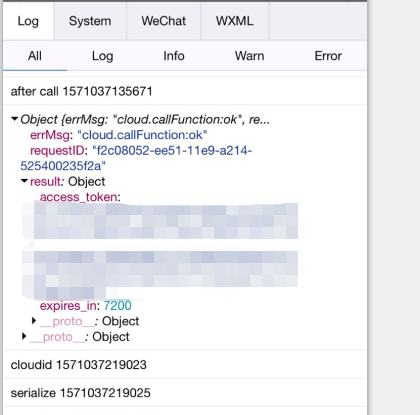This screenshot has width=420, height=415.
Task: Click the expires_in value 7200
Action: [117, 306]
